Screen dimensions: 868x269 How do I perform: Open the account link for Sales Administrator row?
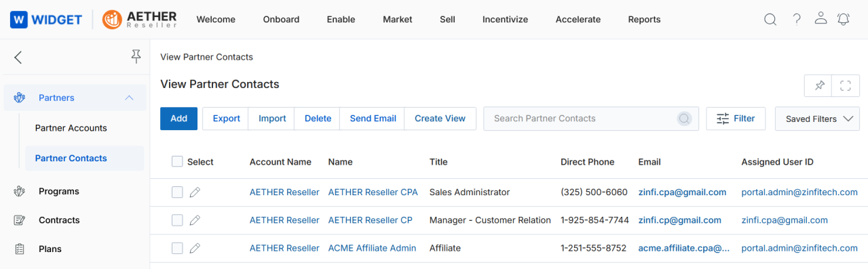click(284, 192)
